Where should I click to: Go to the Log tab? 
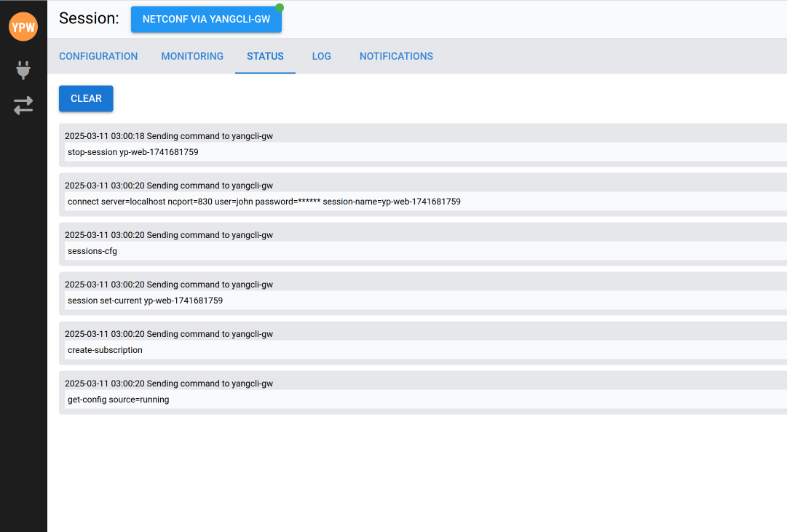point(321,56)
